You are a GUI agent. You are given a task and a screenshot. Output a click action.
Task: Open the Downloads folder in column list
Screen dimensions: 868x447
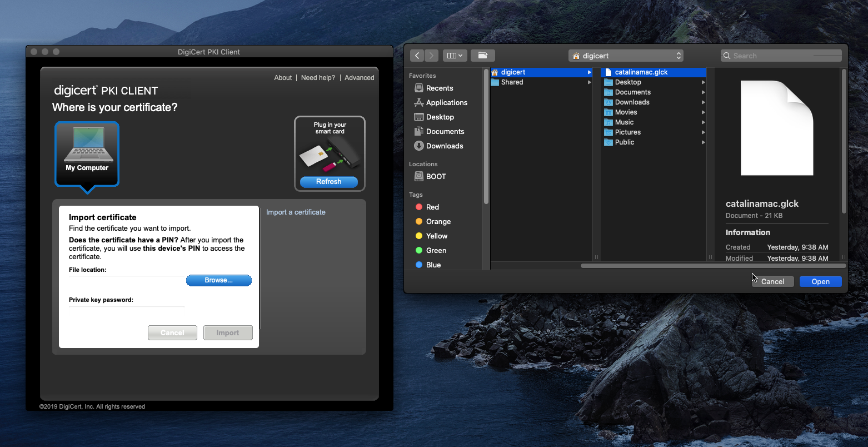pyautogui.click(x=654, y=102)
